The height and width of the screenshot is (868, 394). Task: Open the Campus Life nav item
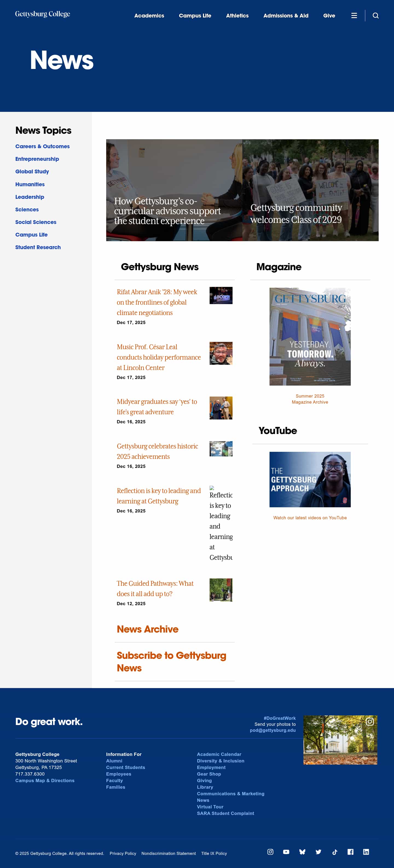tap(195, 16)
